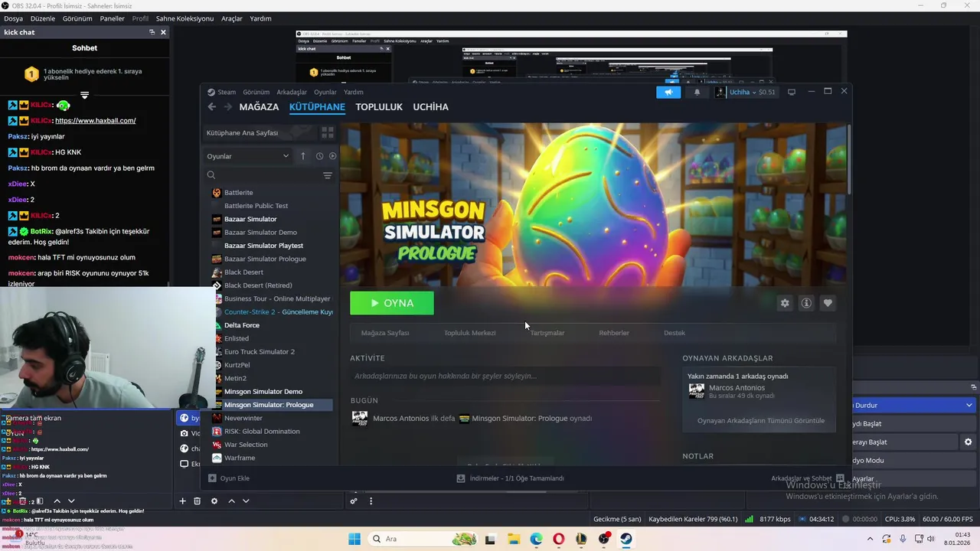Open OBS source properties gear
980x551 pixels.
click(x=214, y=501)
